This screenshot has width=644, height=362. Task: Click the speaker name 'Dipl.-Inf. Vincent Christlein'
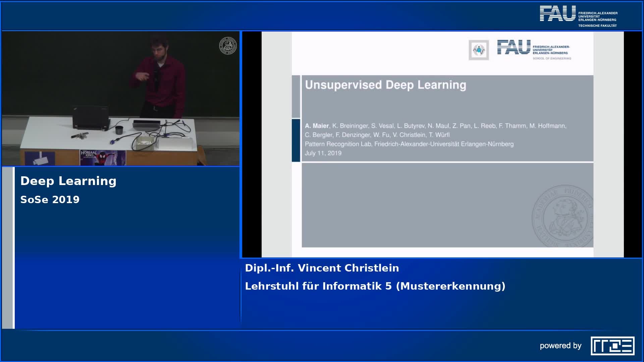click(322, 268)
